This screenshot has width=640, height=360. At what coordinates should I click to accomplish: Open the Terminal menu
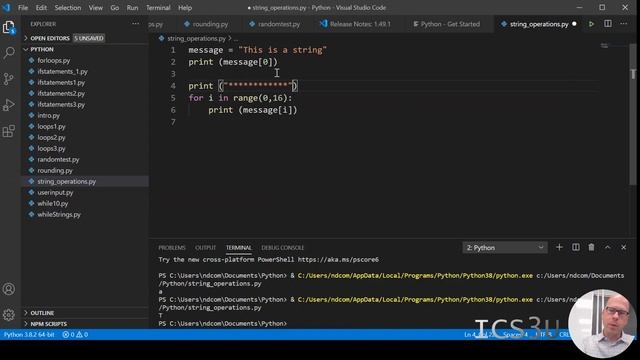point(158,8)
